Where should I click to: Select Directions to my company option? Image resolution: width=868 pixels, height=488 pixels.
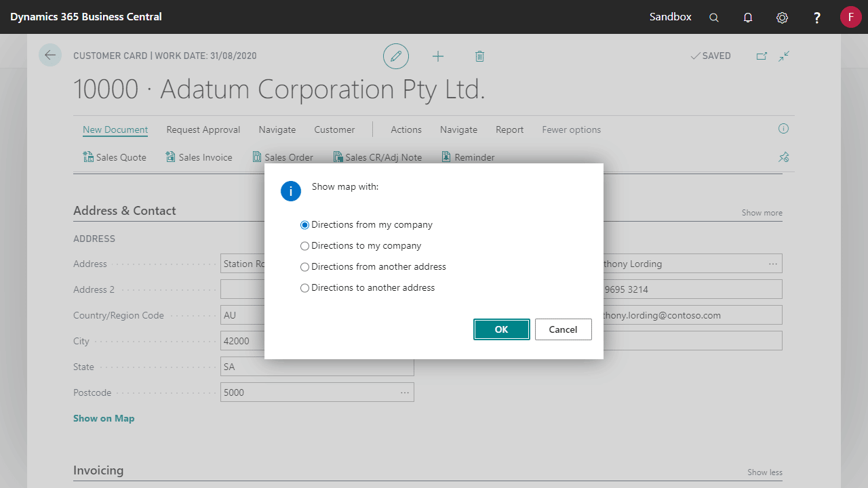coord(361,245)
